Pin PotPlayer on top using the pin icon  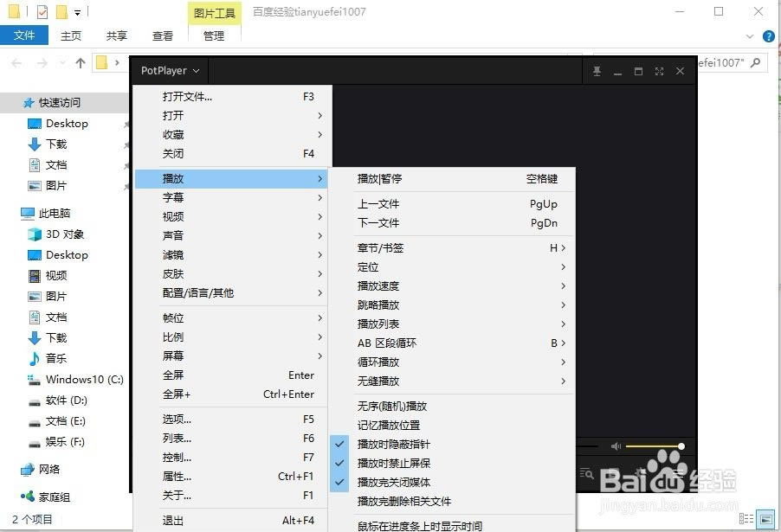(597, 71)
